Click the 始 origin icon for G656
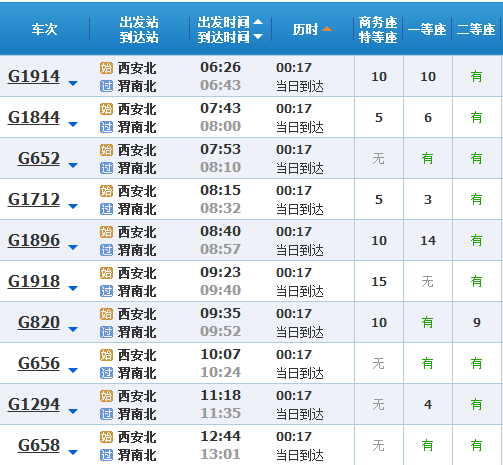The width and height of the screenshot is (503, 465). coord(106,355)
